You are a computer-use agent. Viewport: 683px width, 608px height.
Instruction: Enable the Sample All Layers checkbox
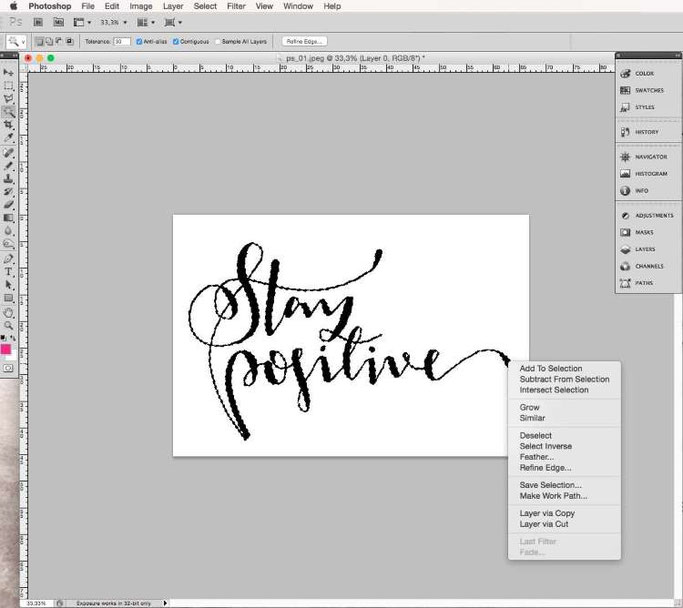(x=218, y=42)
